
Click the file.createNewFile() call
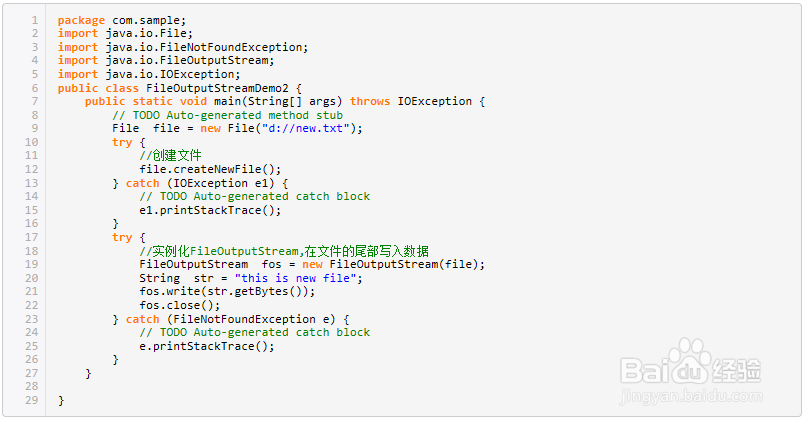coord(210,169)
